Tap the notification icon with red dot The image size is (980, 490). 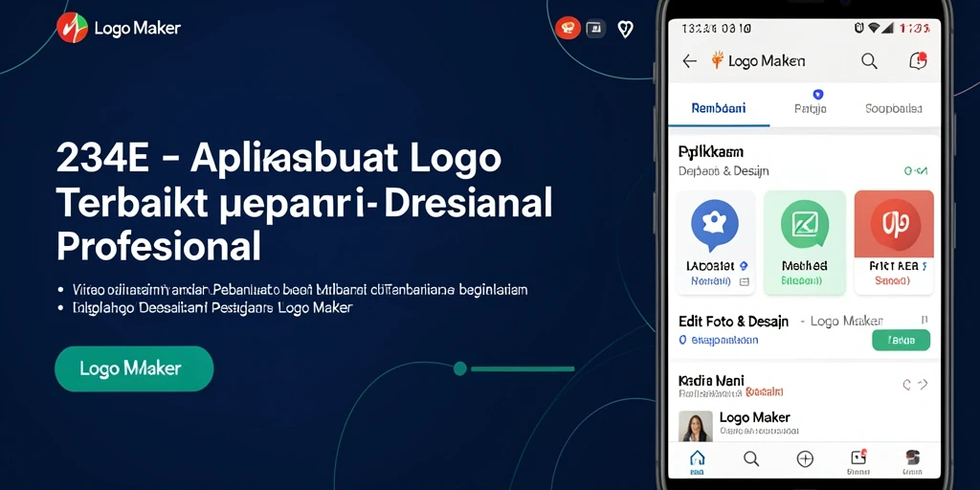tap(918, 60)
